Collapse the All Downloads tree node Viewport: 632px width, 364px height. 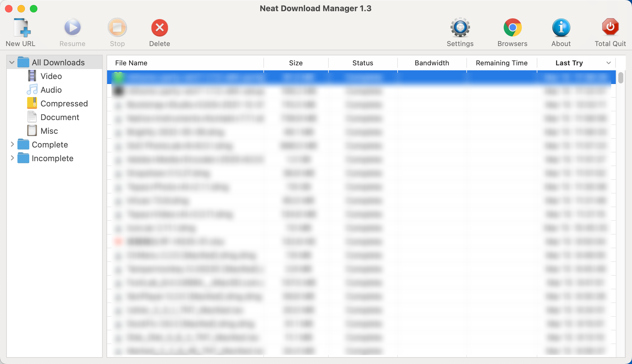[12, 63]
